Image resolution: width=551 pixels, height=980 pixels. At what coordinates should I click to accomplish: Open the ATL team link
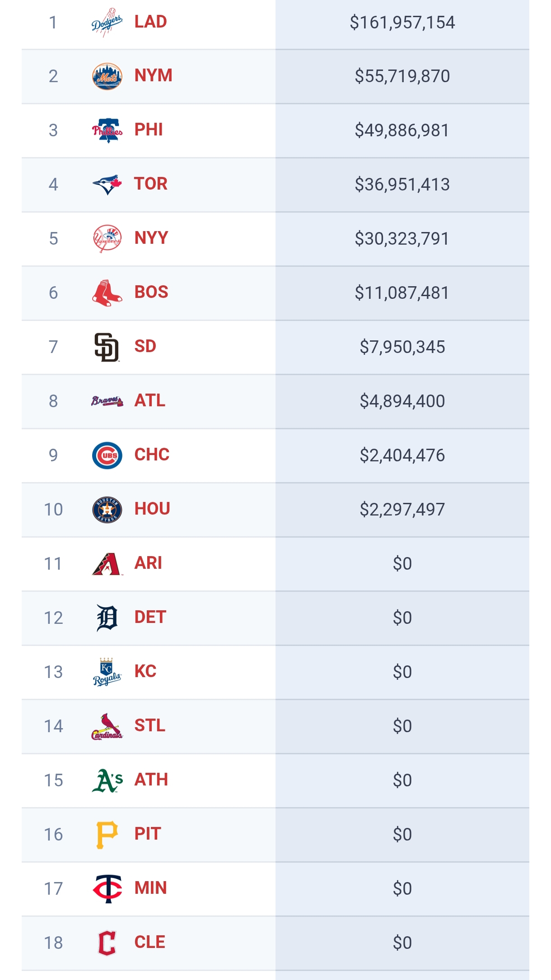pos(149,400)
